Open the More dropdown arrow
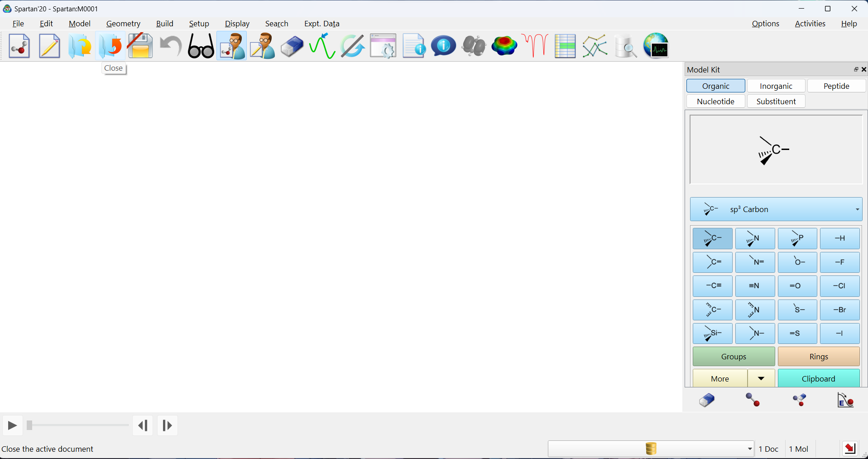Image resolution: width=868 pixels, height=459 pixels. [x=761, y=378]
